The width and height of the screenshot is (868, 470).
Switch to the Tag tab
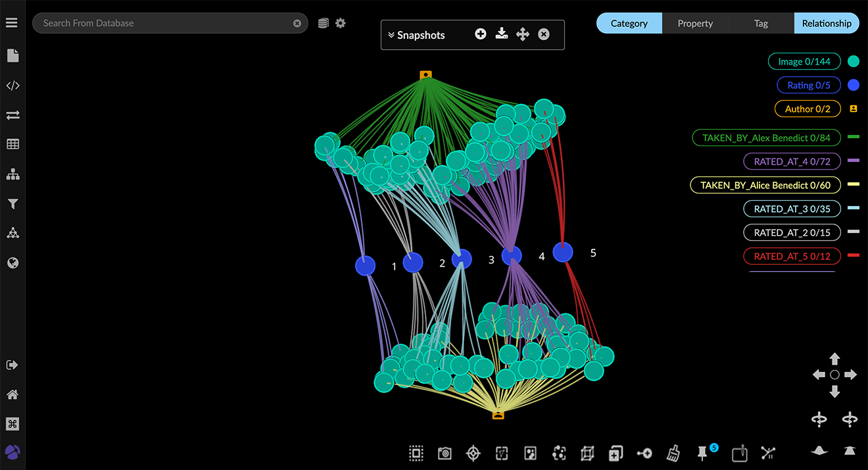(761, 23)
